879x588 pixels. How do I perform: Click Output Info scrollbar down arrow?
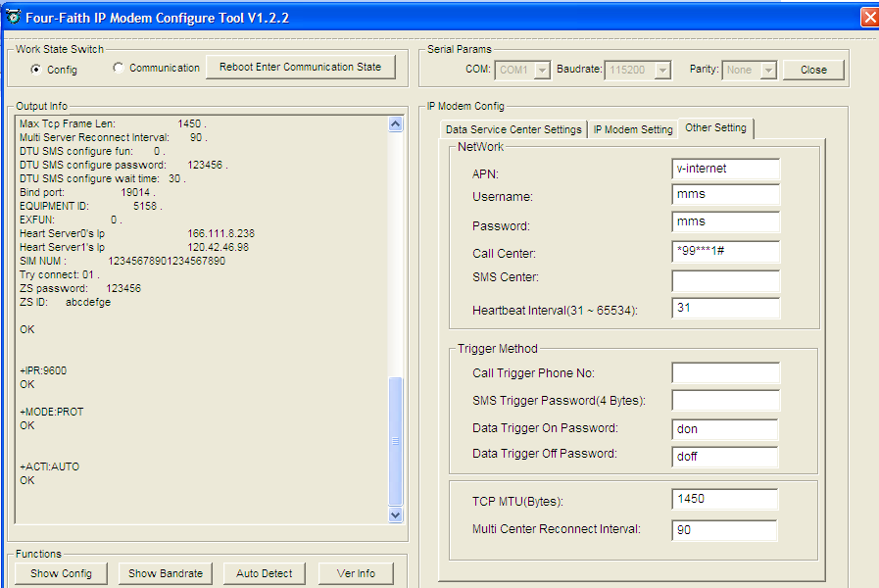click(395, 515)
